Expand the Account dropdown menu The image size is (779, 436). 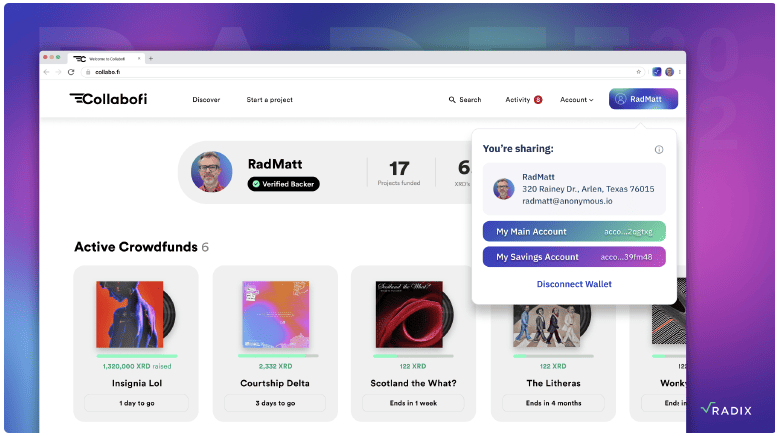click(x=576, y=100)
